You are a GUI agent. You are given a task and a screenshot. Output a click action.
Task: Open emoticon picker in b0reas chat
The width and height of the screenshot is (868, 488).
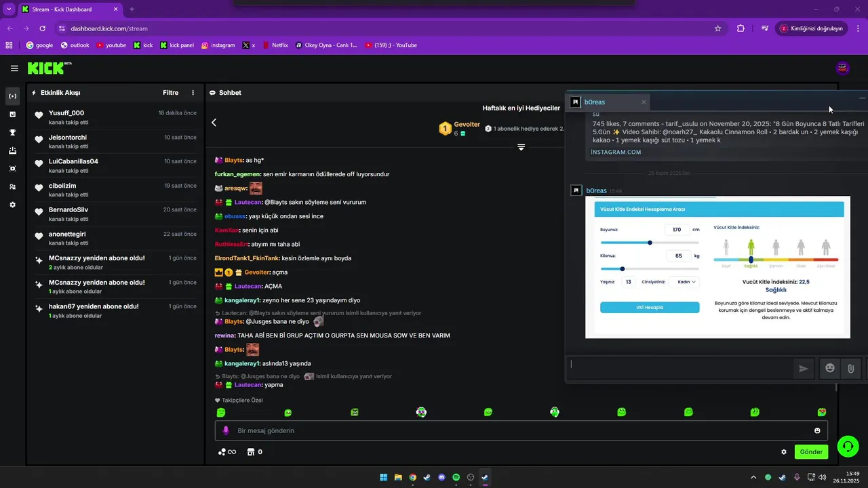(830, 368)
